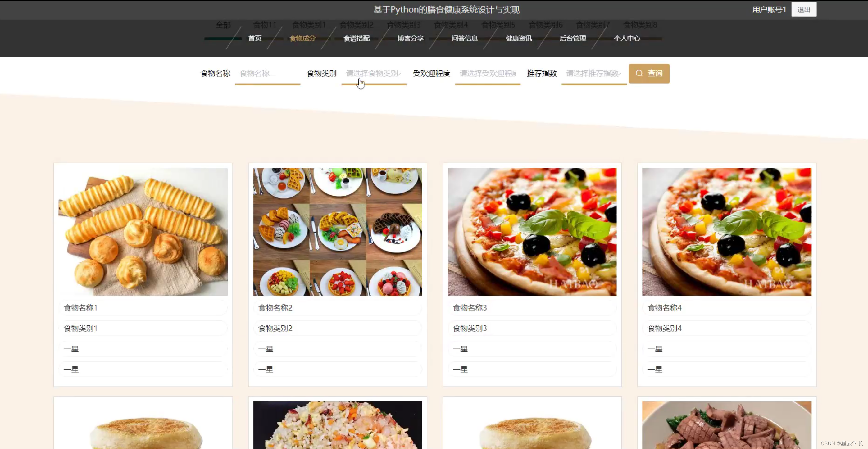The image size is (868, 449).
Task: Open the bread image of 食物名称1
Action: point(143,232)
